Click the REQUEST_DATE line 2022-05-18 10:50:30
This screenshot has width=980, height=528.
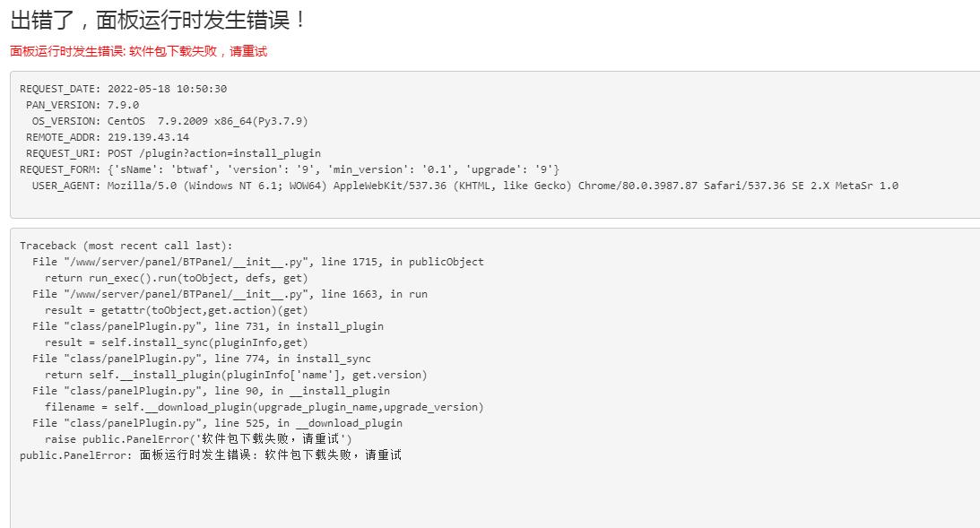123,89
